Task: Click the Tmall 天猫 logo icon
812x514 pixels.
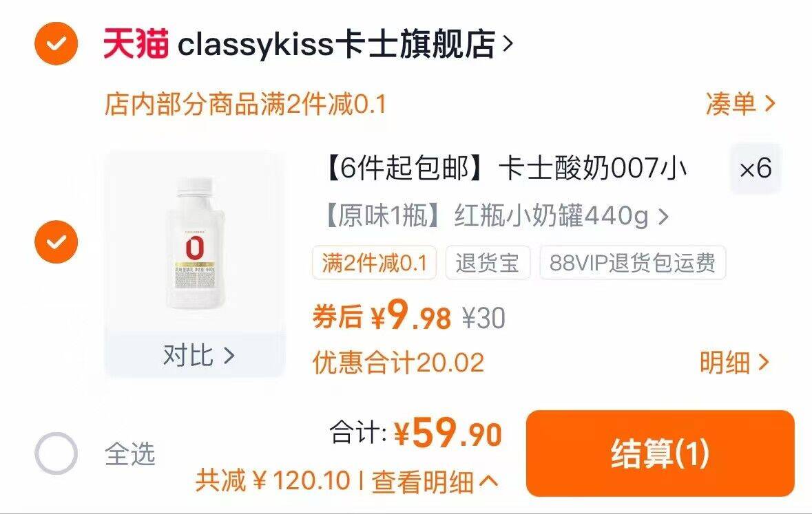Action: [136, 43]
